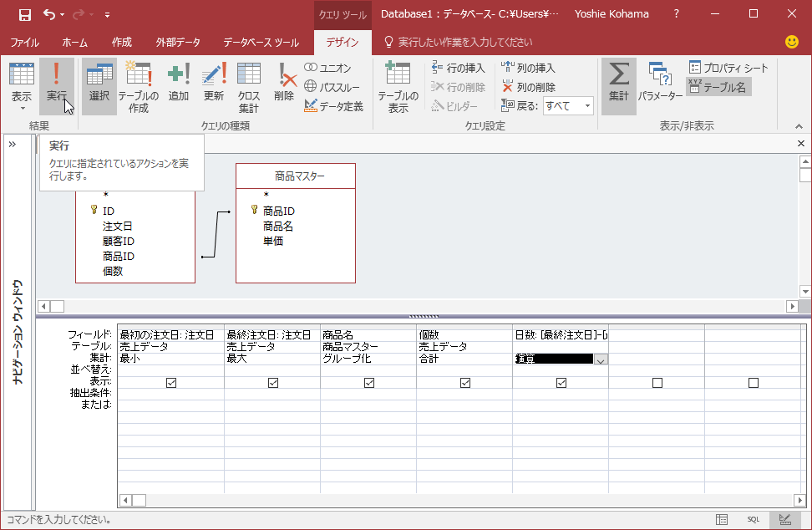Select 単価 field in 商品マスター
This screenshot has height=530, width=812.
(x=272, y=241)
